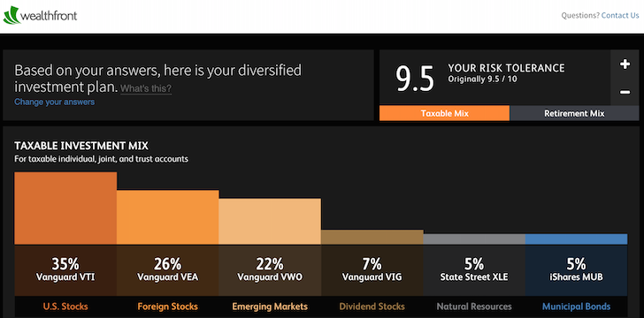Select the gray Natural Resources bar
Image resolution: width=644 pixels, height=318 pixels.
click(474, 239)
